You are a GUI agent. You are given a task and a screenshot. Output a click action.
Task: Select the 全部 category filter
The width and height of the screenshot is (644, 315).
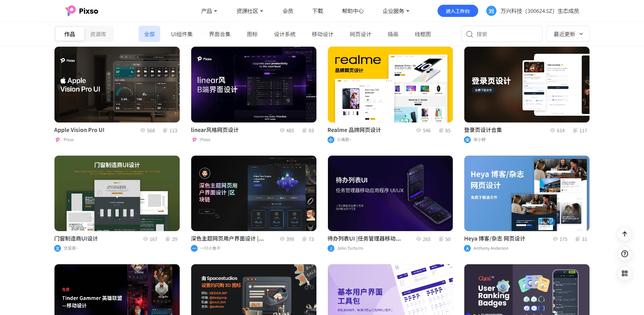click(x=149, y=34)
